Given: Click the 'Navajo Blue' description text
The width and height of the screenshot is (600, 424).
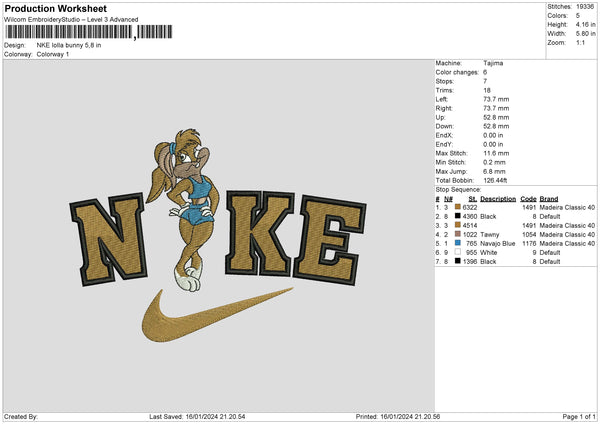Looking at the screenshot, I should (498, 243).
